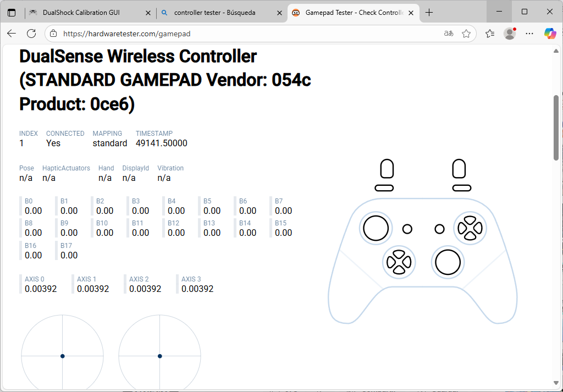Click the left analog stick in diagram

click(x=376, y=228)
